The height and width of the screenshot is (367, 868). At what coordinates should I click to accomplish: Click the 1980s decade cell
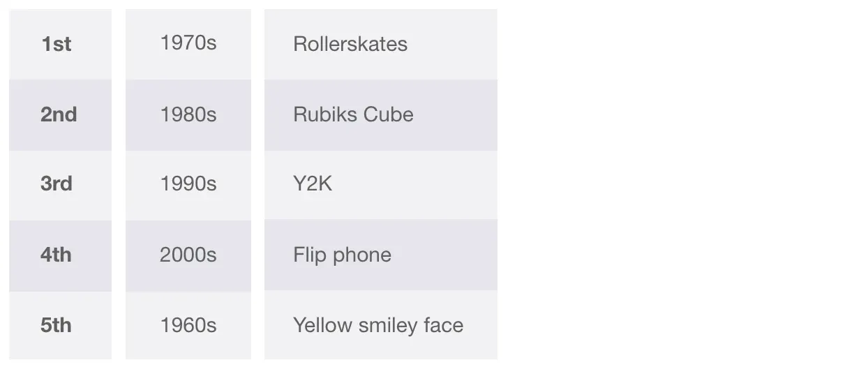[188, 115]
